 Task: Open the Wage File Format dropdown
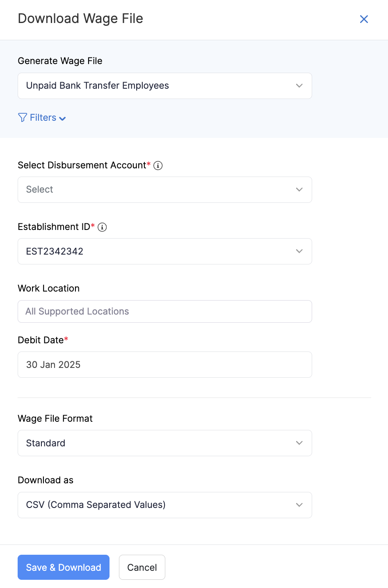tap(164, 443)
